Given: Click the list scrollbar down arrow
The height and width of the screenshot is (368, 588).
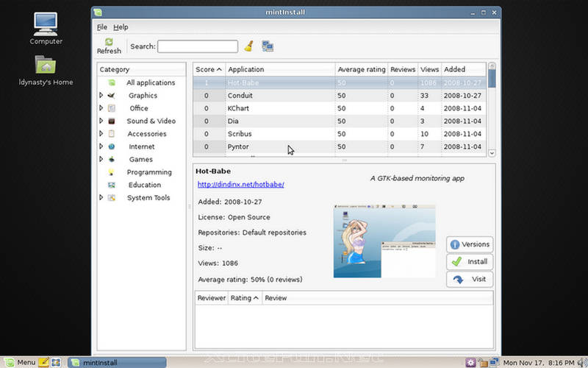Looking at the screenshot, I should 492,152.
